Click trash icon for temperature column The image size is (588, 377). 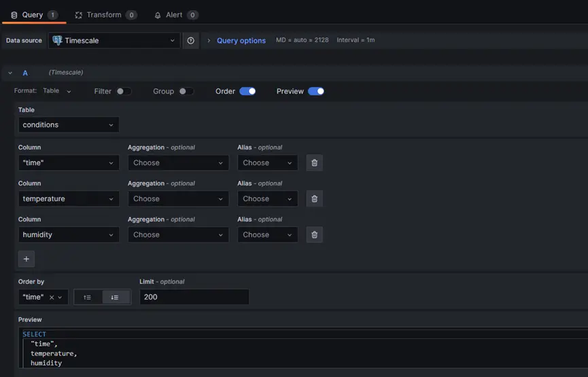pos(314,199)
